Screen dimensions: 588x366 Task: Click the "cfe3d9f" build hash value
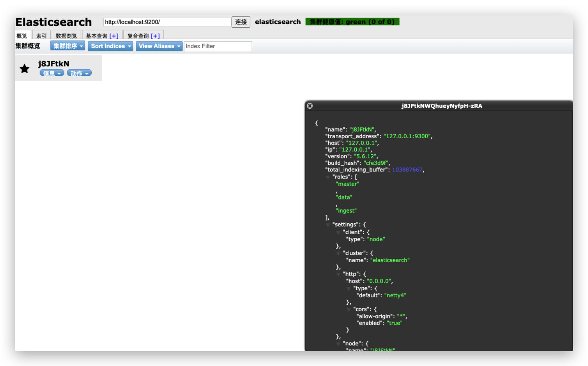[x=376, y=163]
